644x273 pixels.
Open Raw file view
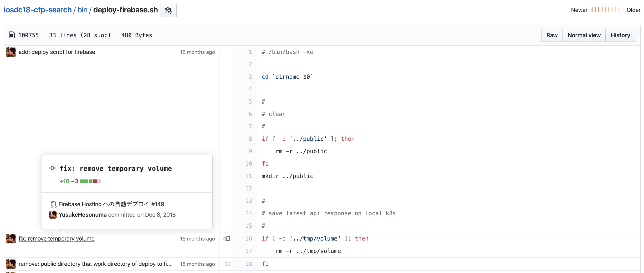[x=552, y=35]
